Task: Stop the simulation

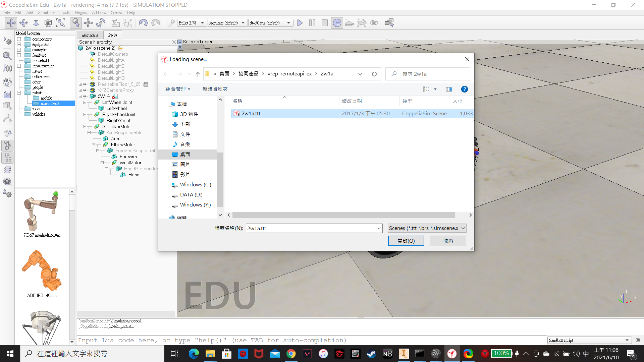Action: [324, 23]
